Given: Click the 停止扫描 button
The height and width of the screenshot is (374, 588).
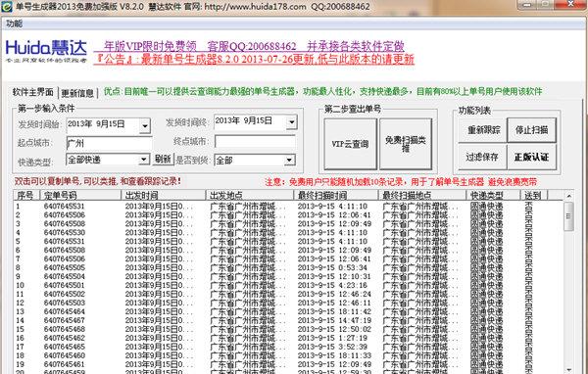Looking at the screenshot, I should pyautogui.click(x=532, y=130).
